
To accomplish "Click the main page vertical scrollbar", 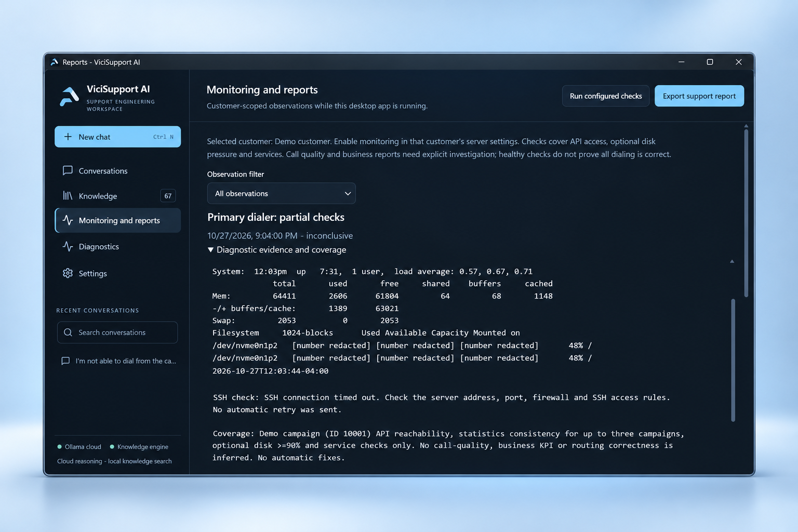I will click(x=746, y=213).
